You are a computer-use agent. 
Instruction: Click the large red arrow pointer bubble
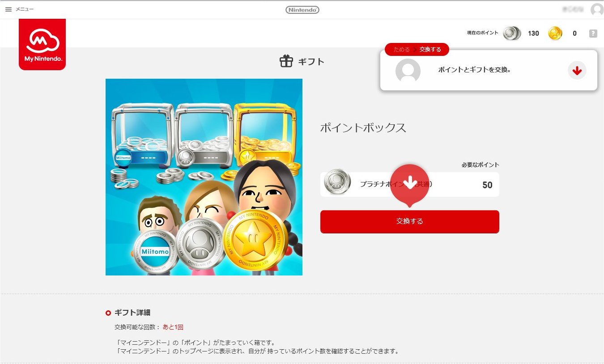[410, 185]
